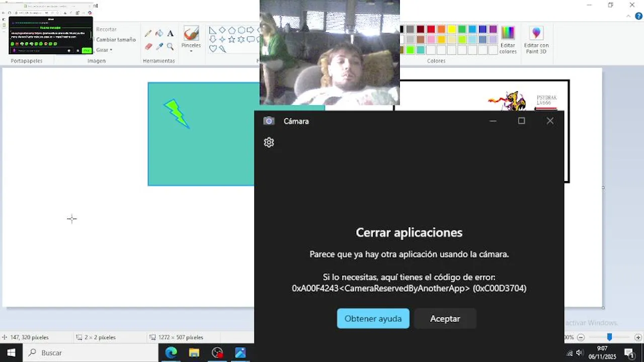
Task: Choose the diamond shape
Action: [222, 30]
